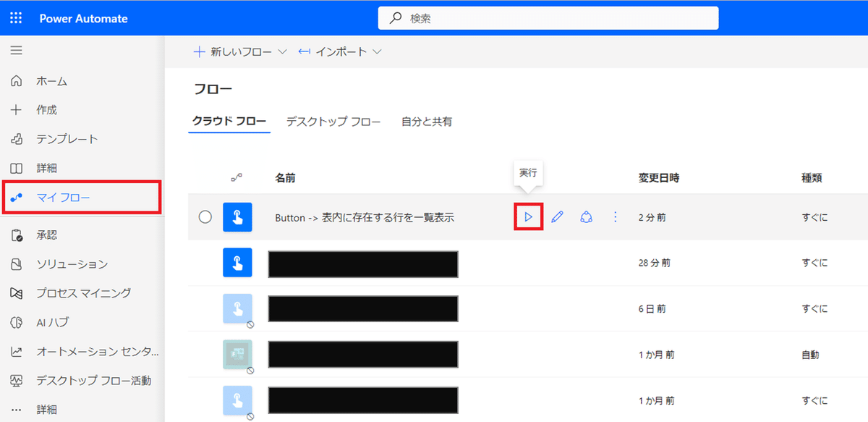This screenshot has width=868, height=422.
Task: Edit the Button flow with pencil icon
Action: pos(557,216)
